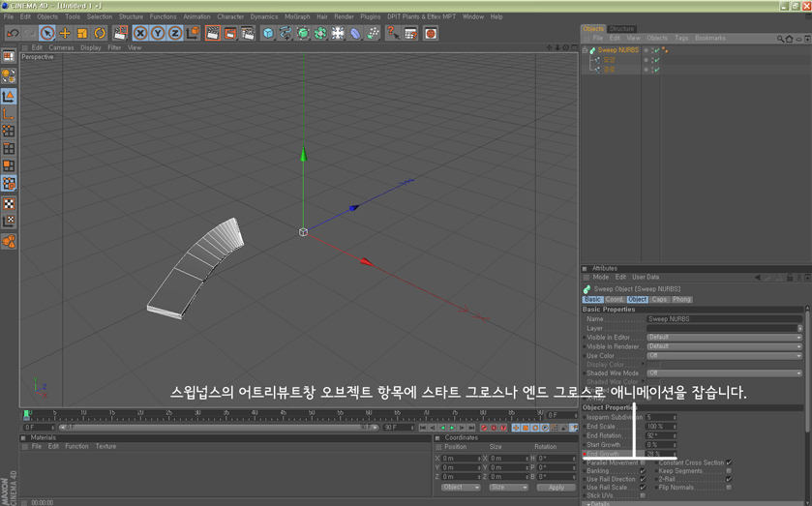Click the Apply coordinates button

point(556,488)
